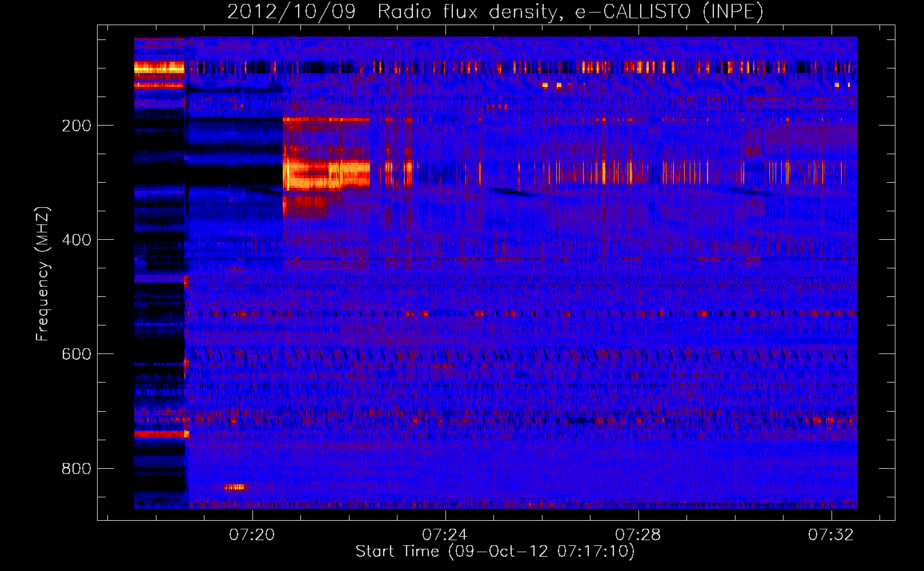The image size is (924, 571).
Task: Click the 400 frequency tick label
Action: coord(77,240)
